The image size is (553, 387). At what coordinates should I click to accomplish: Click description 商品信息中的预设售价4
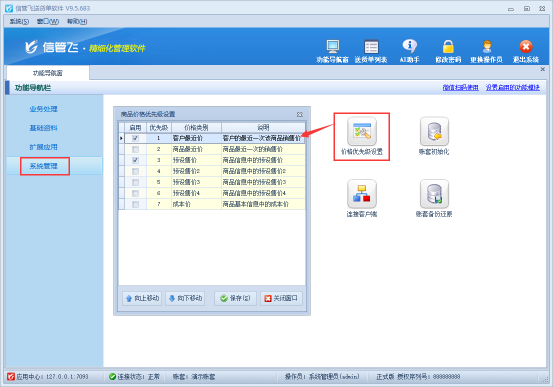pos(263,193)
